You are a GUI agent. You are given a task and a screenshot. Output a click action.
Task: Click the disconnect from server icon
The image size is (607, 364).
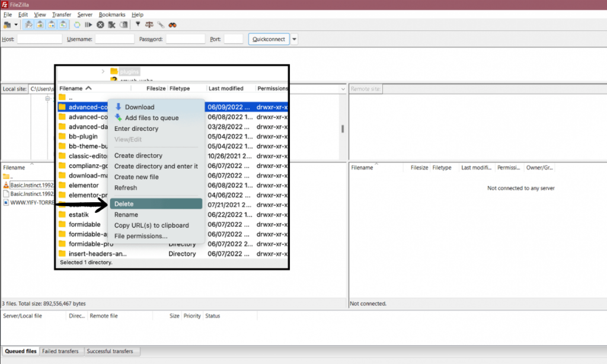pyautogui.click(x=111, y=25)
